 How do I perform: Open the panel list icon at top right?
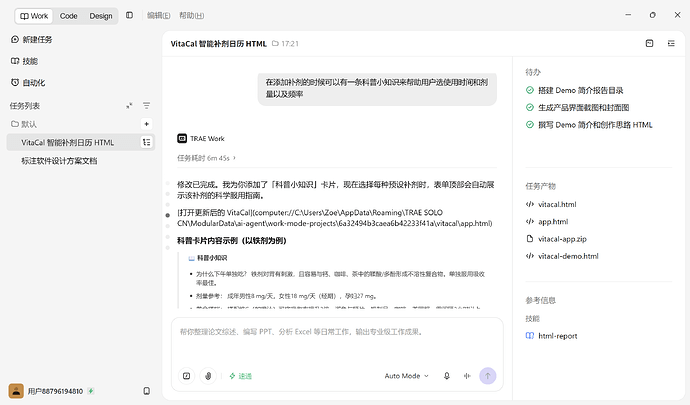point(671,43)
